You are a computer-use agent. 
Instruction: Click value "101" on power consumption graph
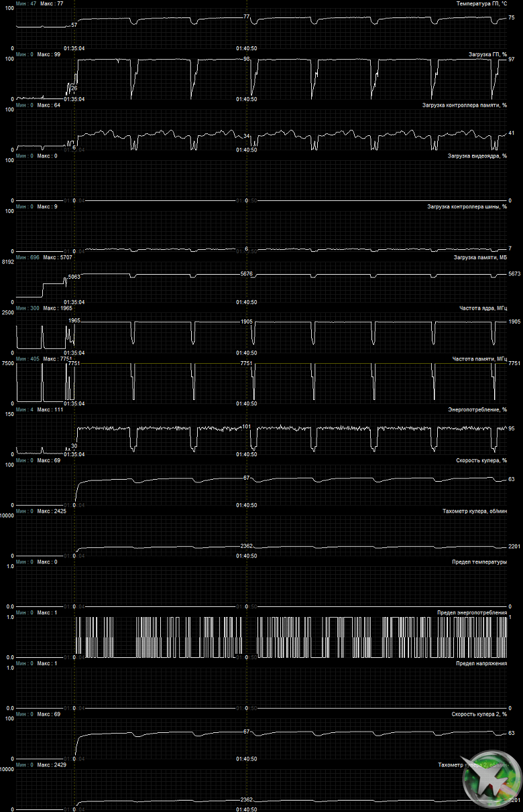click(x=246, y=426)
